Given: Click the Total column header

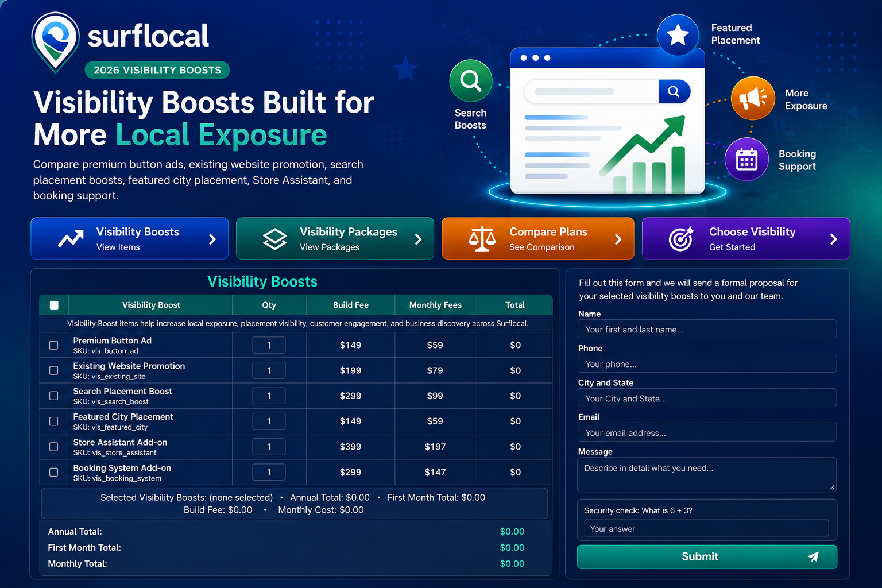Looking at the screenshot, I should click(515, 305).
